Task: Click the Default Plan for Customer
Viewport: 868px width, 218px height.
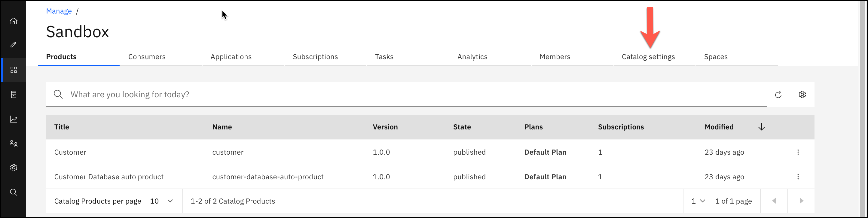Action: tap(545, 152)
